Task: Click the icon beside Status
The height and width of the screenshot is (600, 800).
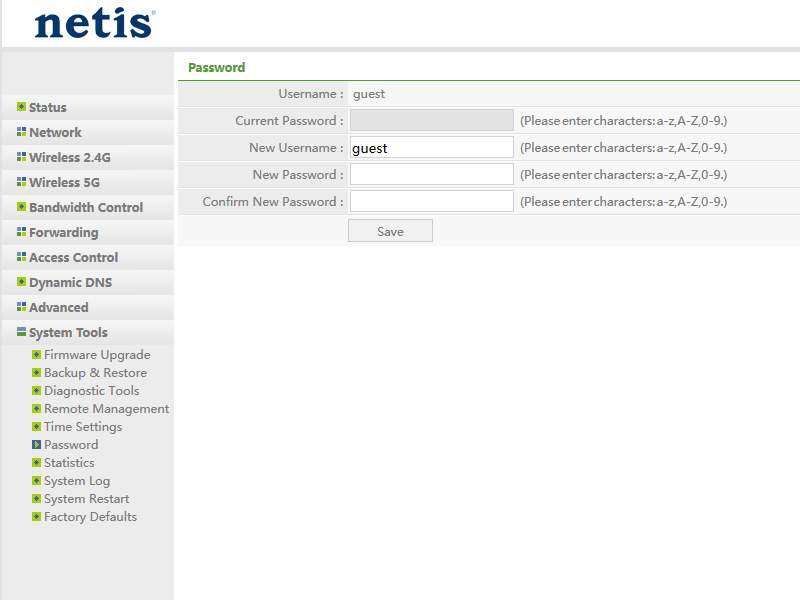Action: pos(21,107)
